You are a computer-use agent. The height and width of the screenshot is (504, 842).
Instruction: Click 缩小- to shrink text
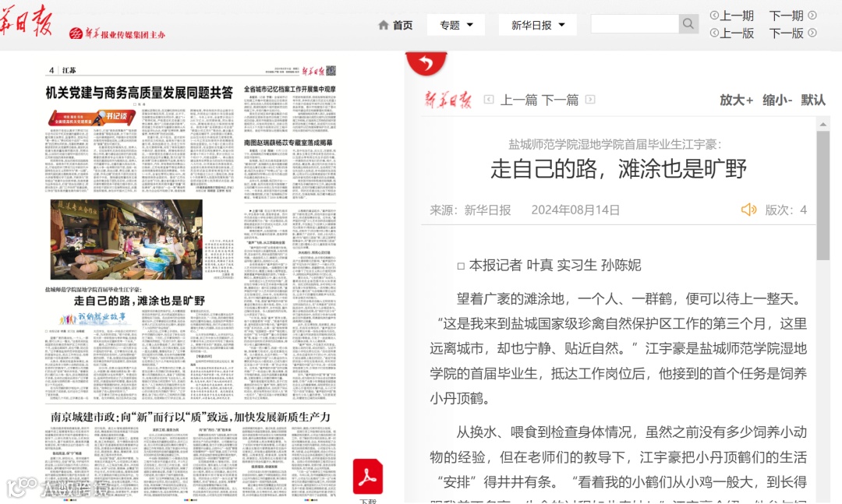pyautogui.click(x=777, y=100)
